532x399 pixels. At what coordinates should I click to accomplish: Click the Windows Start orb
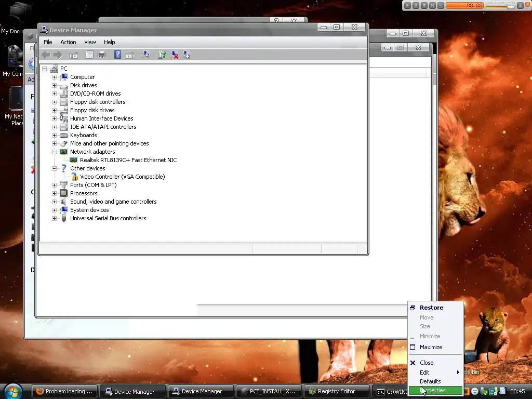point(13,391)
